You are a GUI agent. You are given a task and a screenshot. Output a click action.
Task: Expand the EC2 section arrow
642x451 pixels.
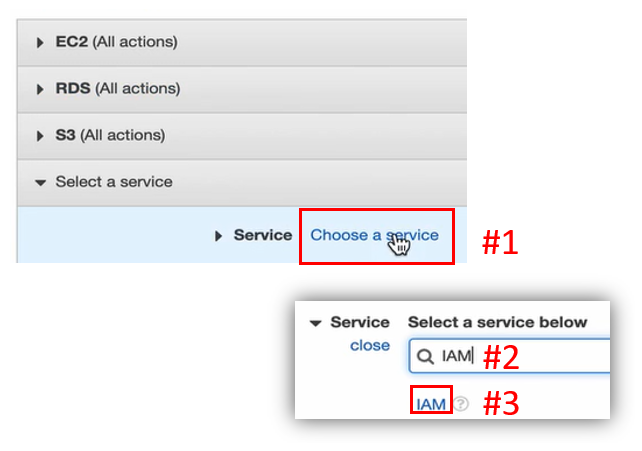(x=40, y=43)
